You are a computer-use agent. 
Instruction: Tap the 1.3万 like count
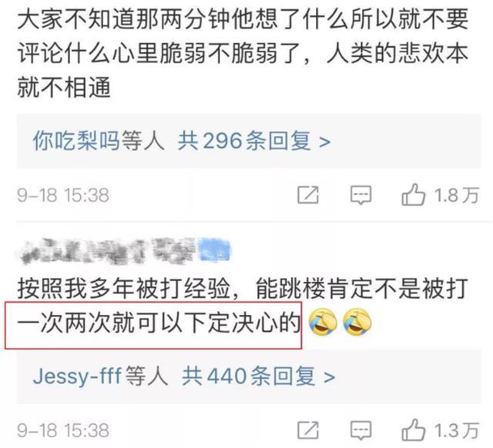click(x=457, y=430)
